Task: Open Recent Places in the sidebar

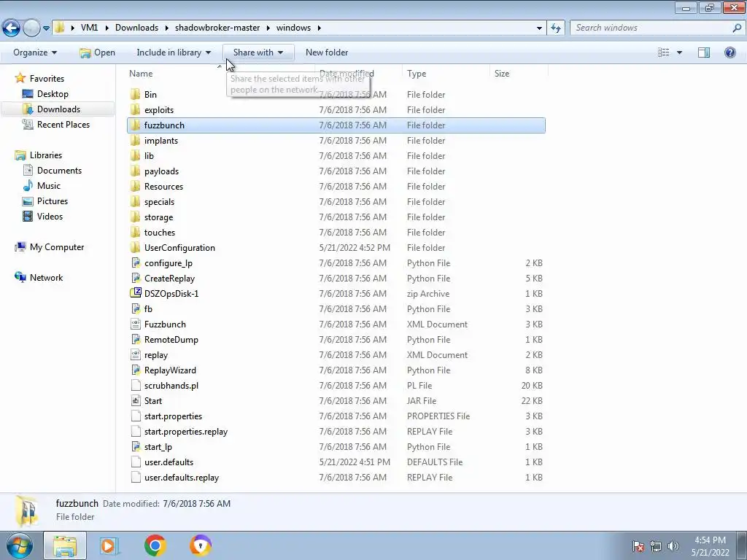Action: 63,124
